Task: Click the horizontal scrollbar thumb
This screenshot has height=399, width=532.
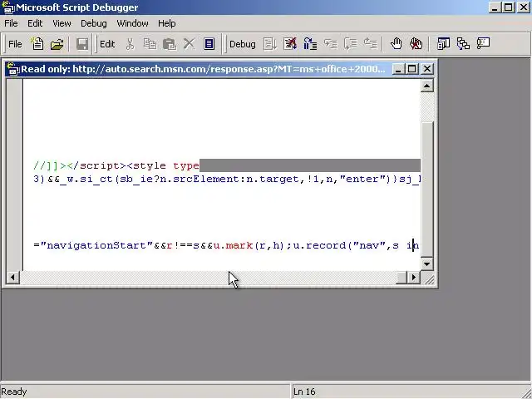Action: [x=401, y=278]
